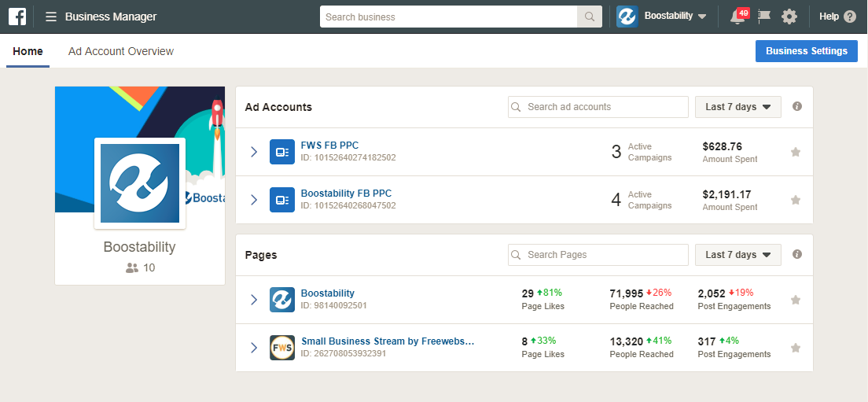Screen dimensions: 868x402
Task: Click the 317 Post Engagements value
Action: [x=706, y=341]
